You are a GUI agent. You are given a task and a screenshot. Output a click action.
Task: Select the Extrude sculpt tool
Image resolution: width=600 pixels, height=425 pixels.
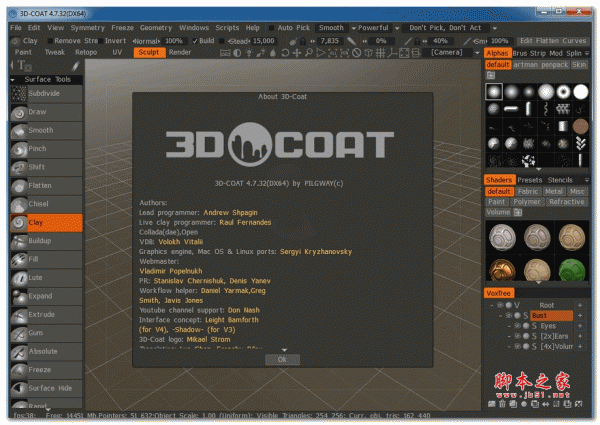46,314
